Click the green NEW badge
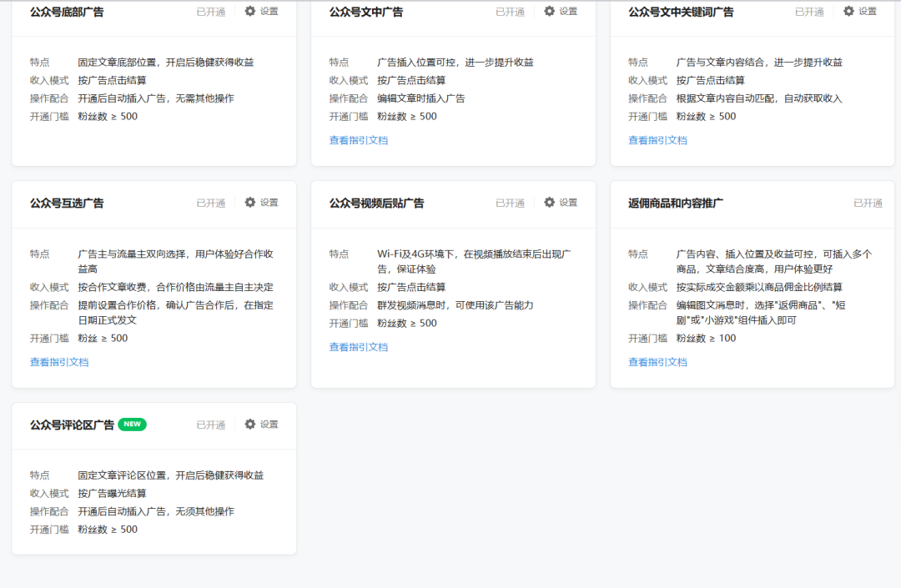The width and height of the screenshot is (901, 588). pyautogui.click(x=132, y=425)
